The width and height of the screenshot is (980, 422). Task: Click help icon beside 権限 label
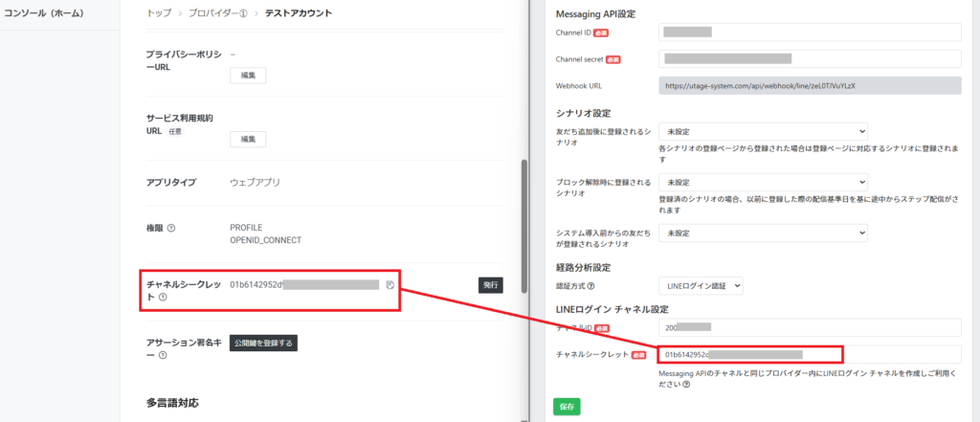(171, 228)
